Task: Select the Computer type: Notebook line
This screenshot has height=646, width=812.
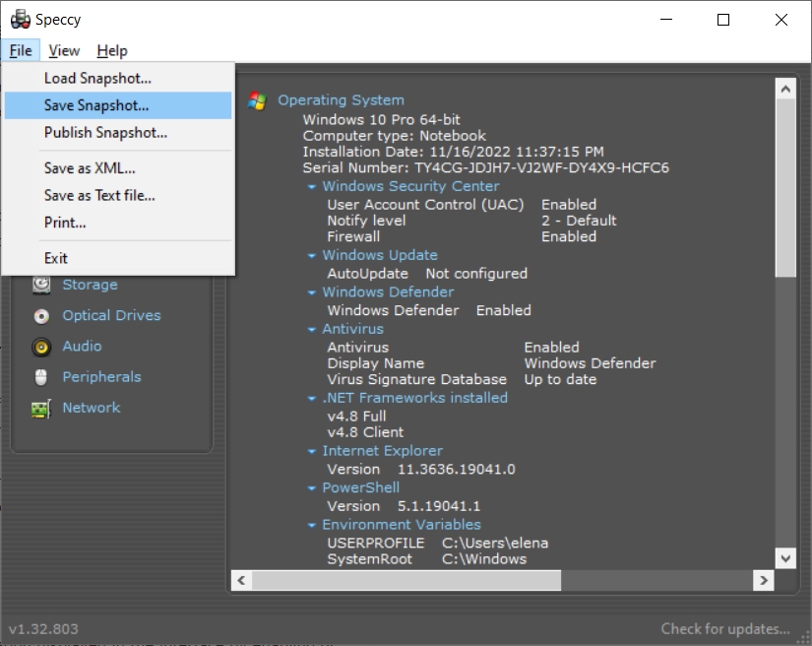Action: click(x=394, y=136)
